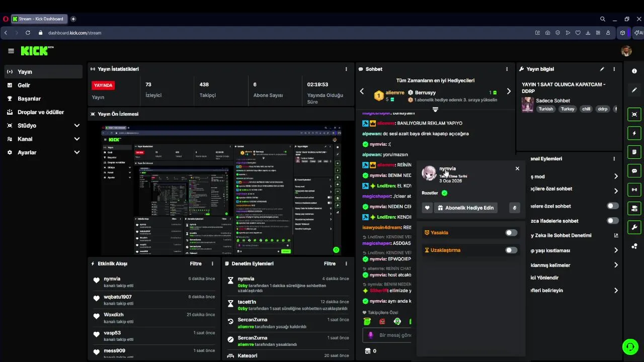Open the Droplar ve ödüller sidebar item

[x=43, y=112]
